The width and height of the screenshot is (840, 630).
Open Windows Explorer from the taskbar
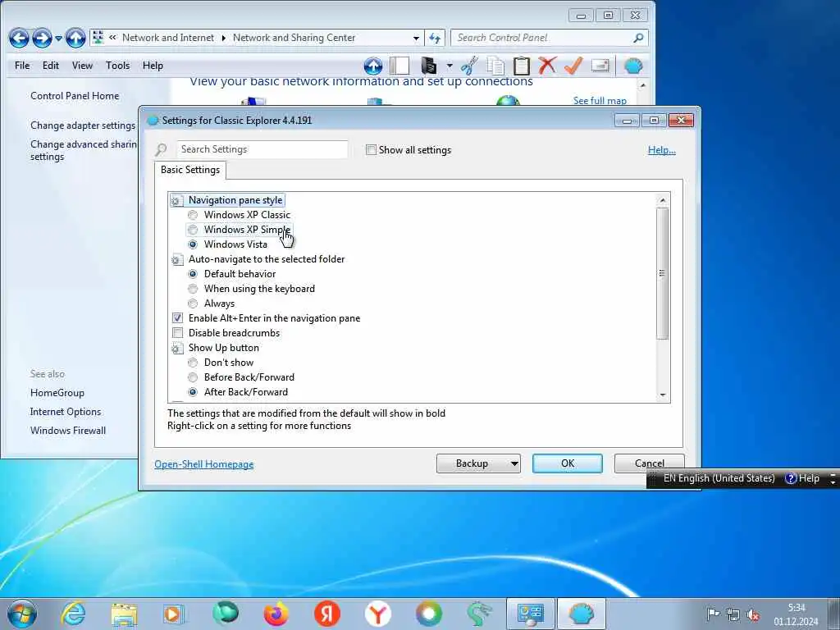click(x=125, y=614)
